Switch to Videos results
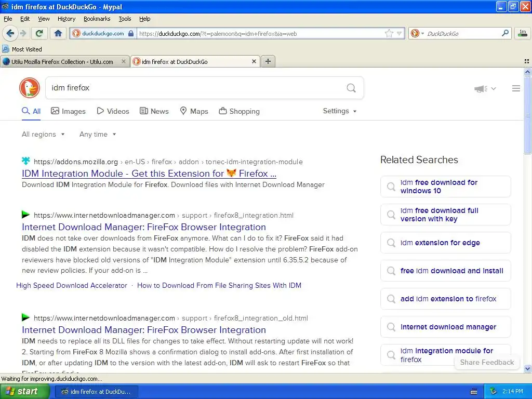532x399 pixels. pyautogui.click(x=113, y=111)
